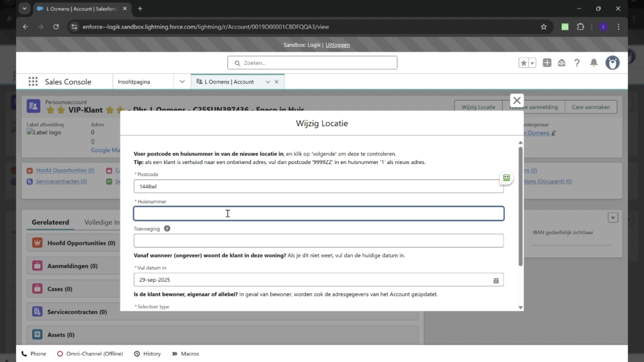
Task: Expand the L Oomens Account tab dropdown
Action: click(x=268, y=81)
